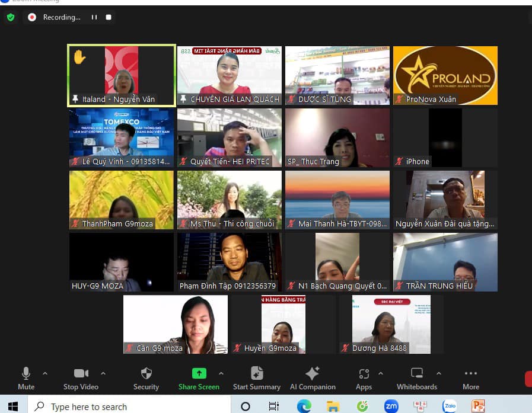
Task: Open Zalo from the taskbar
Action: click(x=450, y=406)
